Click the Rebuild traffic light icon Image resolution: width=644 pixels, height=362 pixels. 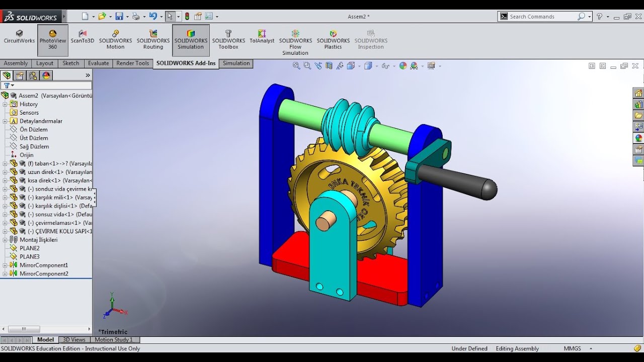point(187,17)
